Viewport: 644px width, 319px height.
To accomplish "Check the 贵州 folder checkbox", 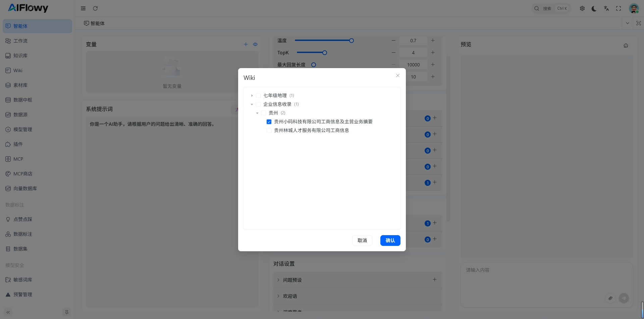I will [264, 113].
